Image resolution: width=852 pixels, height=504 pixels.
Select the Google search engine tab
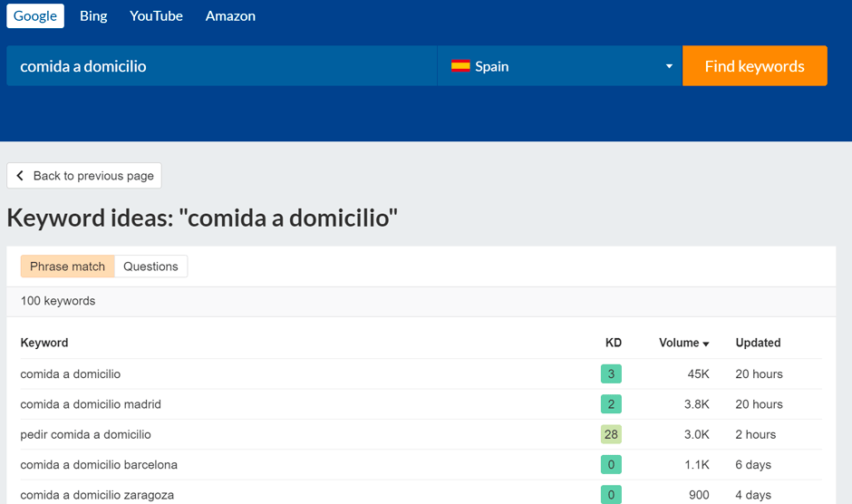(x=35, y=15)
